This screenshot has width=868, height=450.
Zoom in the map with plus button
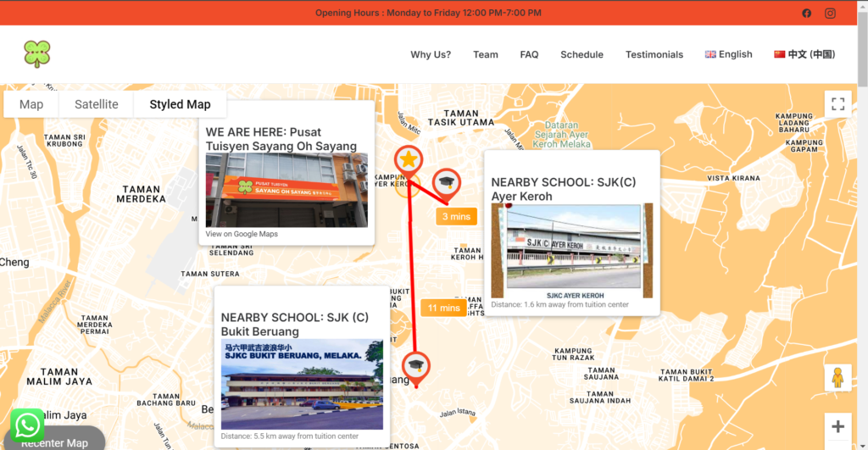837,426
